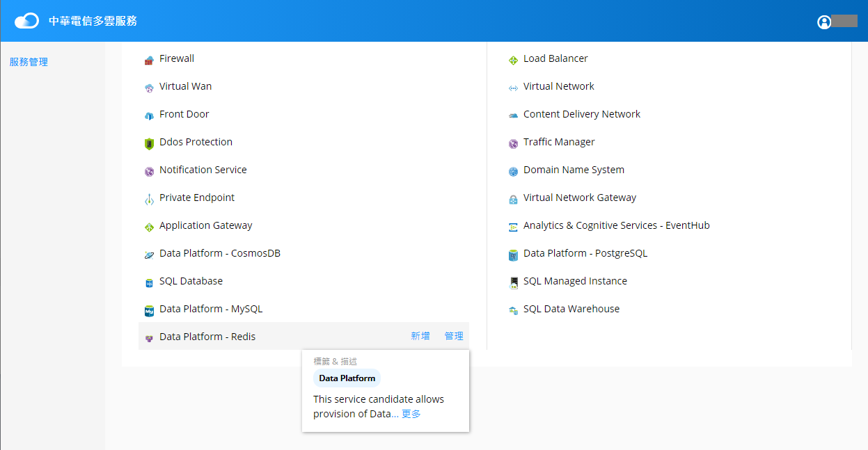This screenshot has width=868, height=450.
Task: Click the Notification Service icon
Action: pos(149,172)
